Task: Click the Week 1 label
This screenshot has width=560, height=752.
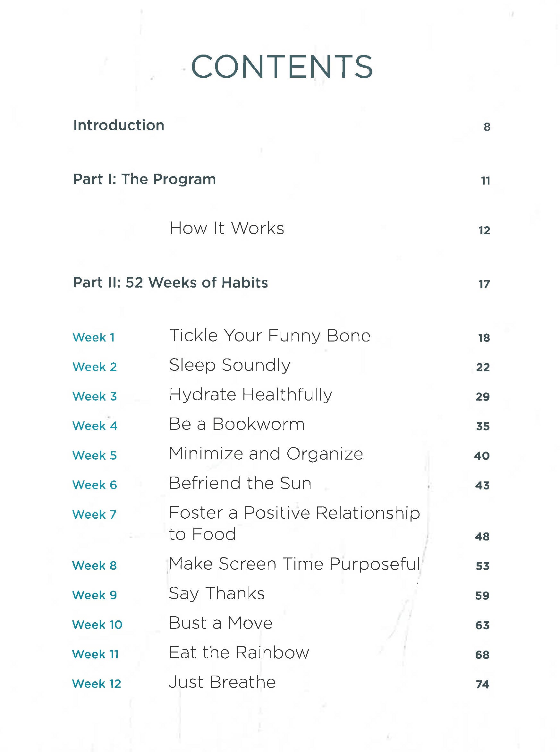Action: point(94,337)
